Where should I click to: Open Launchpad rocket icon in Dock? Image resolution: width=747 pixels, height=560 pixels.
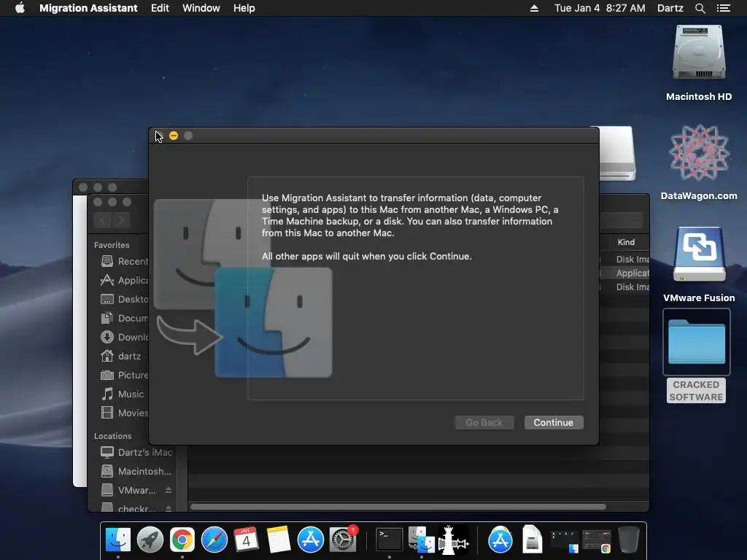(x=150, y=540)
